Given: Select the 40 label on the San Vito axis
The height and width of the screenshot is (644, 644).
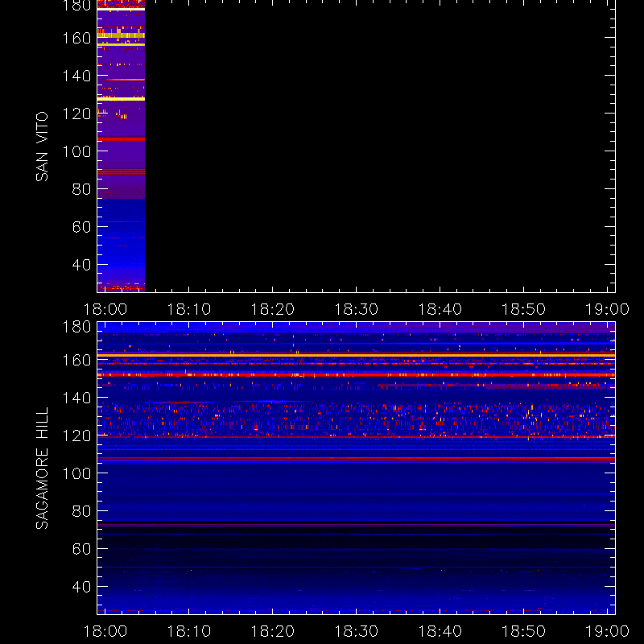Looking at the screenshot, I should coord(81,265).
